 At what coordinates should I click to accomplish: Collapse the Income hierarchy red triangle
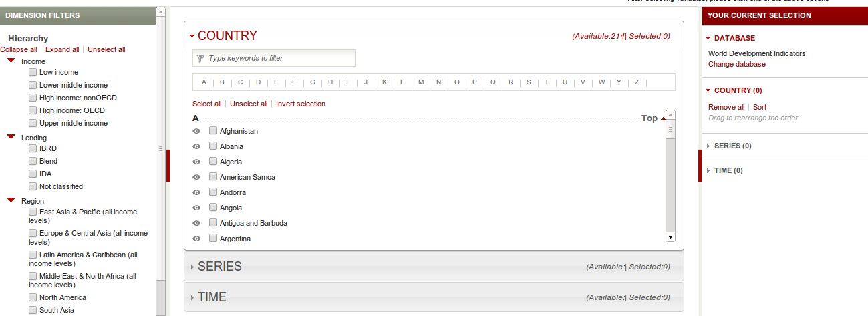pos(11,61)
